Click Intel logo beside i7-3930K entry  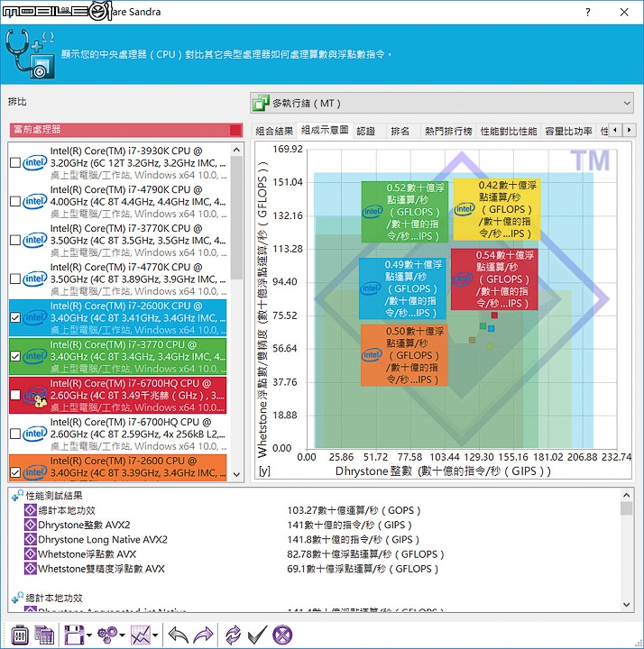(35, 162)
